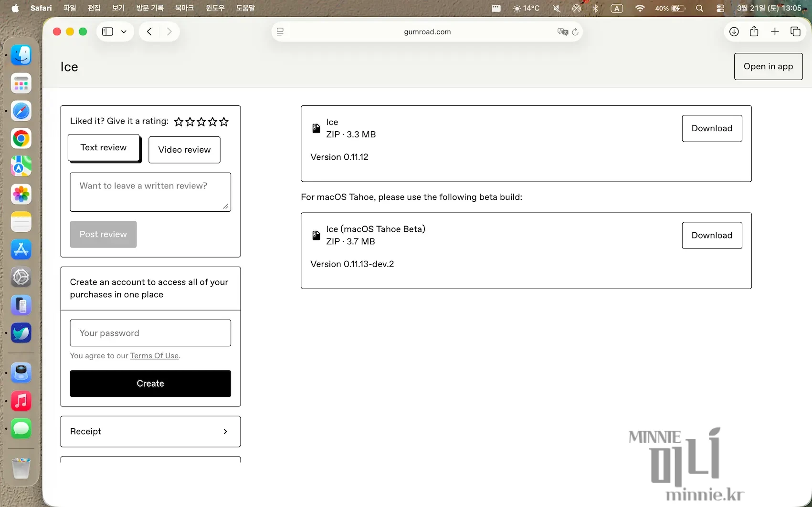Rate two stars
The image size is (812, 507).
point(190,122)
